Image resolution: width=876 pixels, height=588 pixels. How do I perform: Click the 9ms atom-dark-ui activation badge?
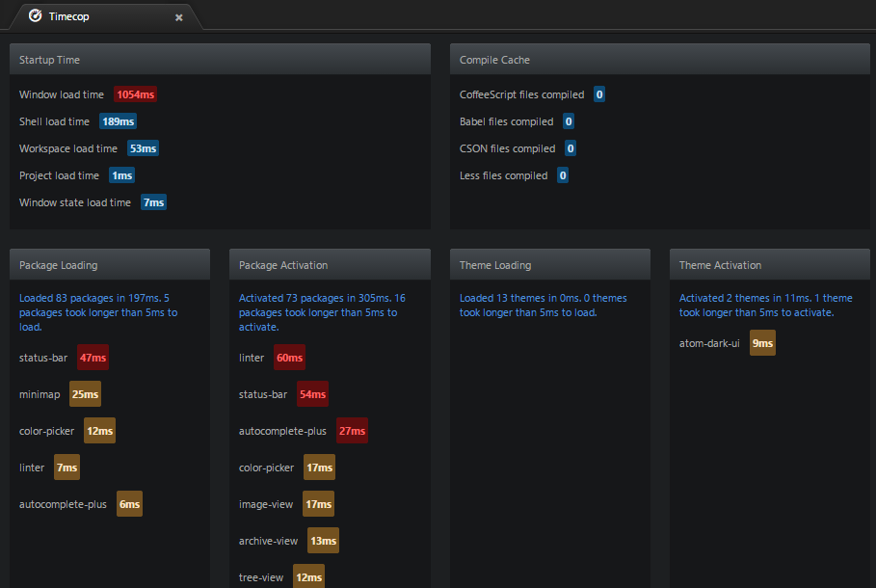pyautogui.click(x=762, y=343)
